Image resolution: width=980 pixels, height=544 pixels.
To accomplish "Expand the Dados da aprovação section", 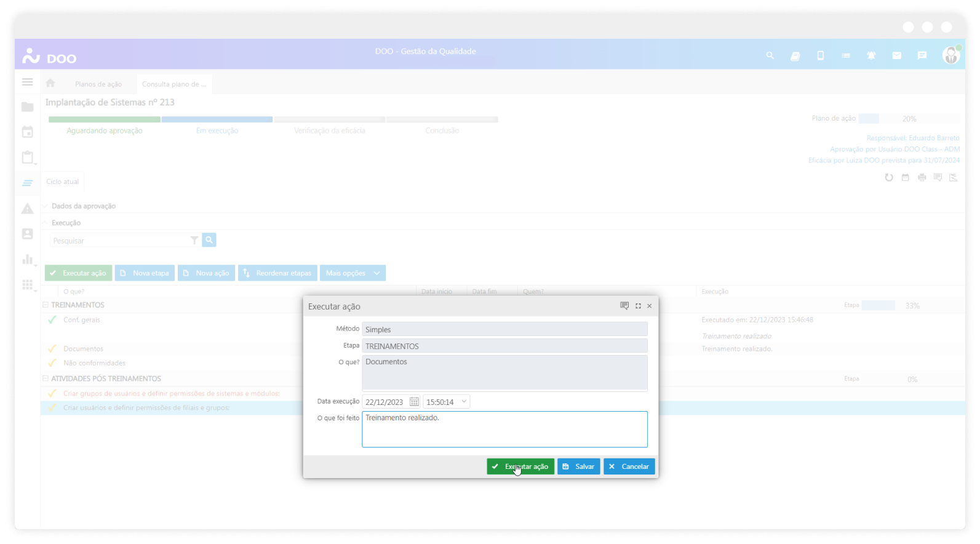I will pos(45,206).
